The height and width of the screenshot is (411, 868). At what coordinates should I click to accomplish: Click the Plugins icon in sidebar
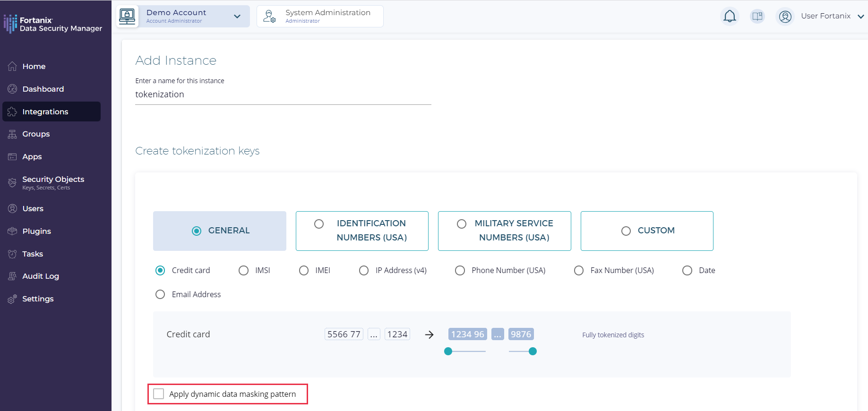click(x=12, y=231)
